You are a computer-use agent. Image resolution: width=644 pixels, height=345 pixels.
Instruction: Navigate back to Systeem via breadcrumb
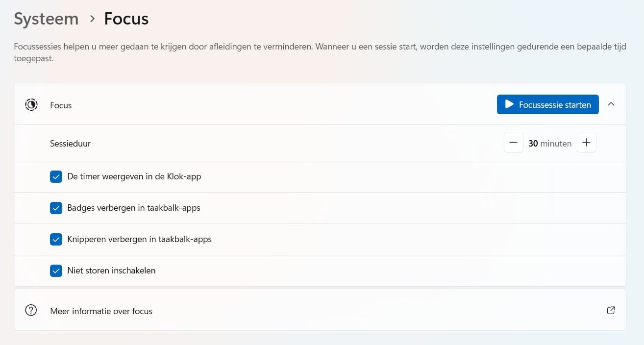tap(46, 19)
